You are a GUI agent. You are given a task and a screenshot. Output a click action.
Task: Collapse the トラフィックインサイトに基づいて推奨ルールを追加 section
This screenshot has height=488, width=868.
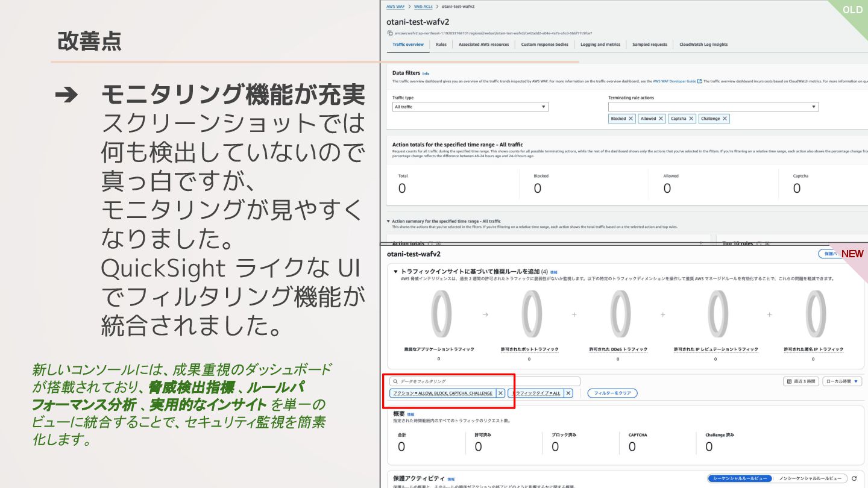(395, 272)
